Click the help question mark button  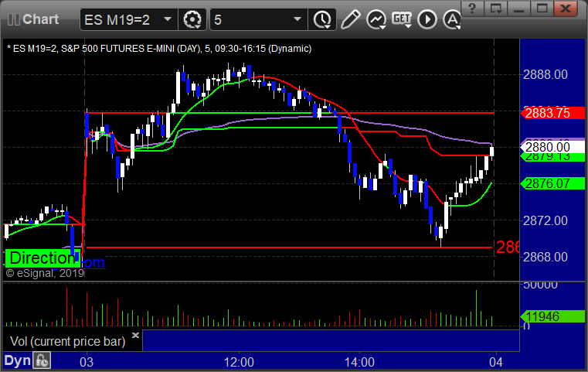473,9
